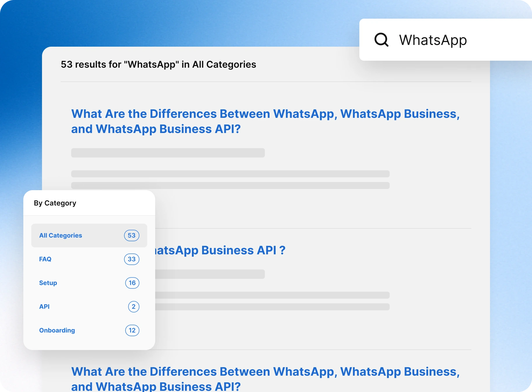Select the All Categories filter
This screenshot has width=532, height=392.
tap(89, 235)
